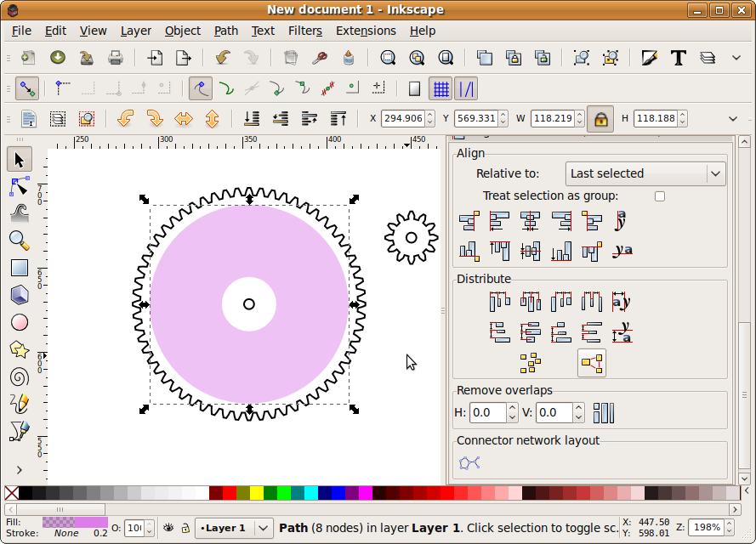This screenshot has width=756, height=544.
Task: Click the Zoom magnifier tool
Action: (20, 240)
